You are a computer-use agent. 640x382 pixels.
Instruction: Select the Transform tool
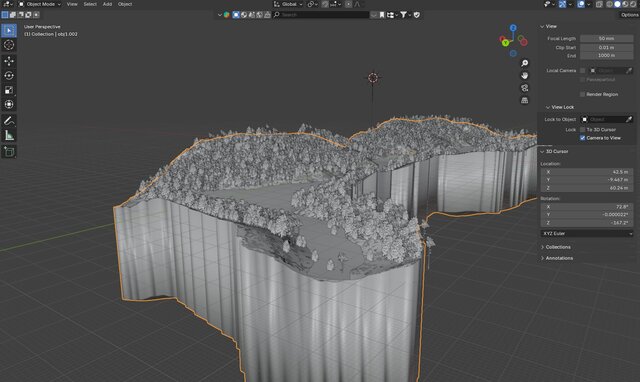(9, 104)
